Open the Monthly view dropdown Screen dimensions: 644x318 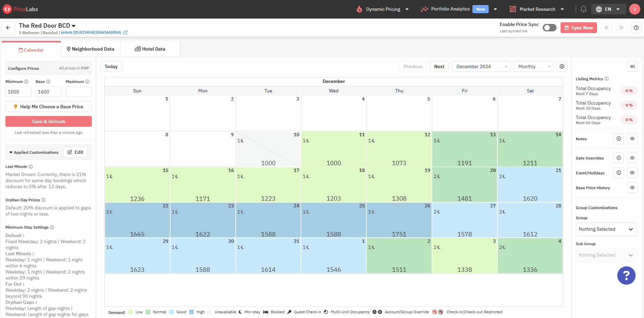(534, 66)
